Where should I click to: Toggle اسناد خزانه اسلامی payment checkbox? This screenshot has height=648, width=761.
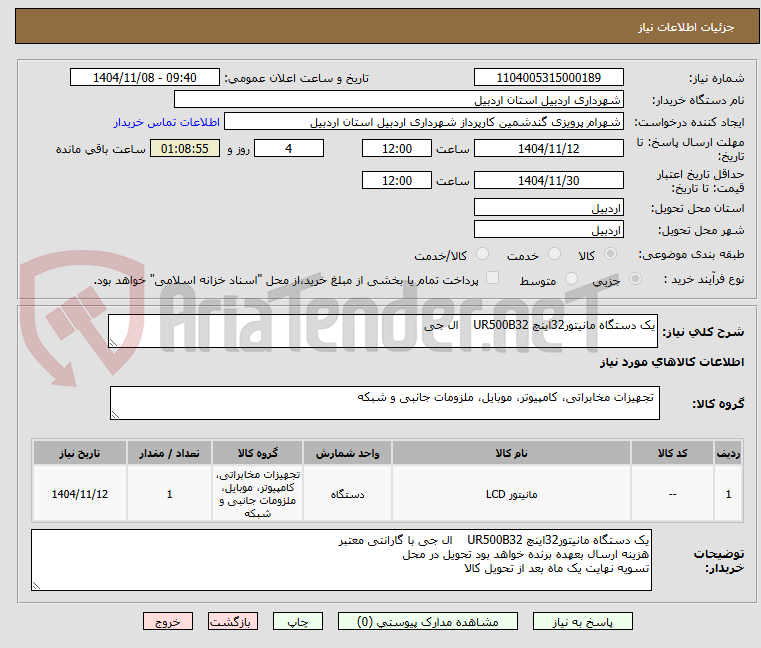pos(492,278)
